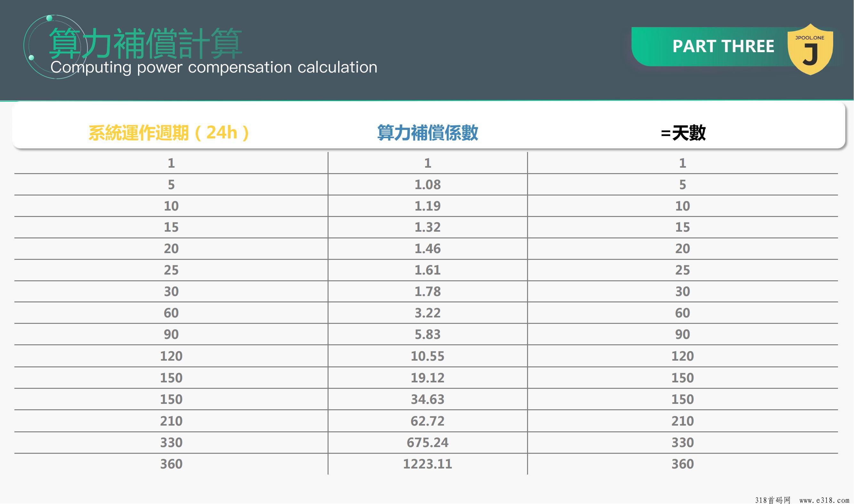Click coefficient value 5.83

427,334
